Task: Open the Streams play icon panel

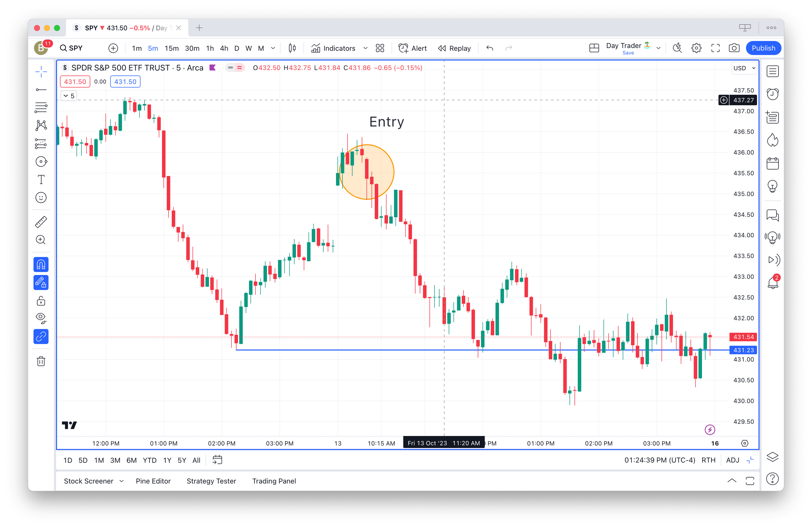Action: [x=774, y=260]
